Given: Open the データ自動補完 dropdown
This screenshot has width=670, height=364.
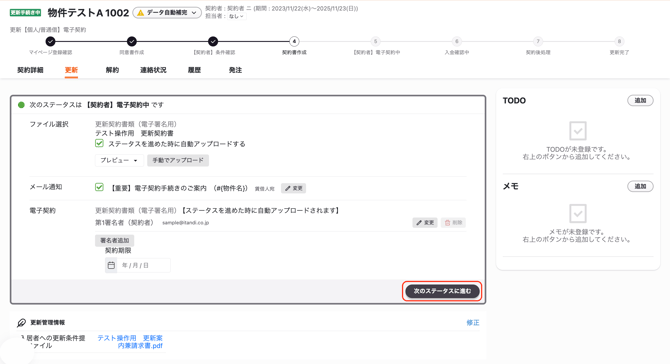Looking at the screenshot, I should [167, 13].
